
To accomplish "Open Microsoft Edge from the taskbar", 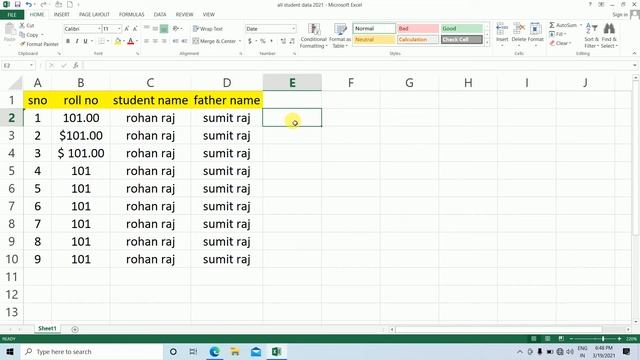I will (215, 351).
